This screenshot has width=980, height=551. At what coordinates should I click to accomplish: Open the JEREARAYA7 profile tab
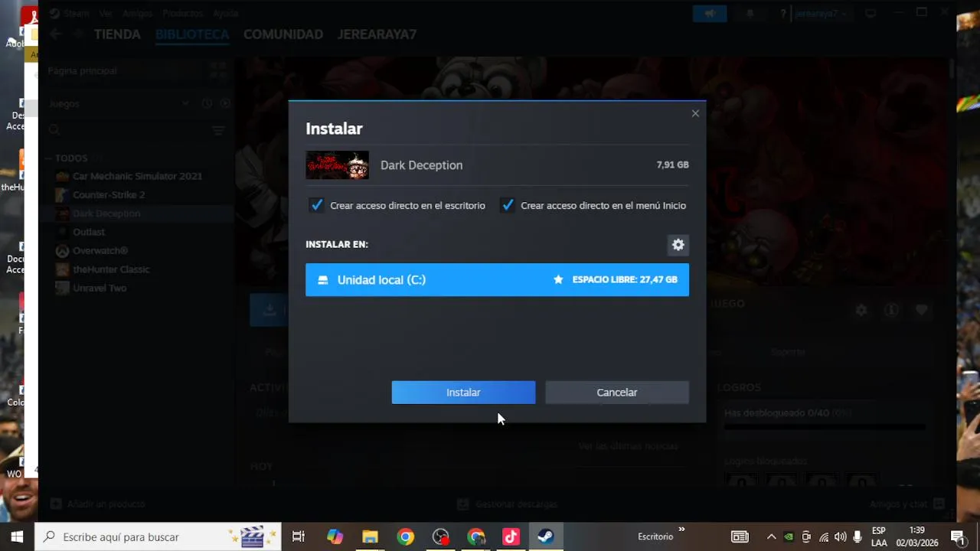coord(377,34)
